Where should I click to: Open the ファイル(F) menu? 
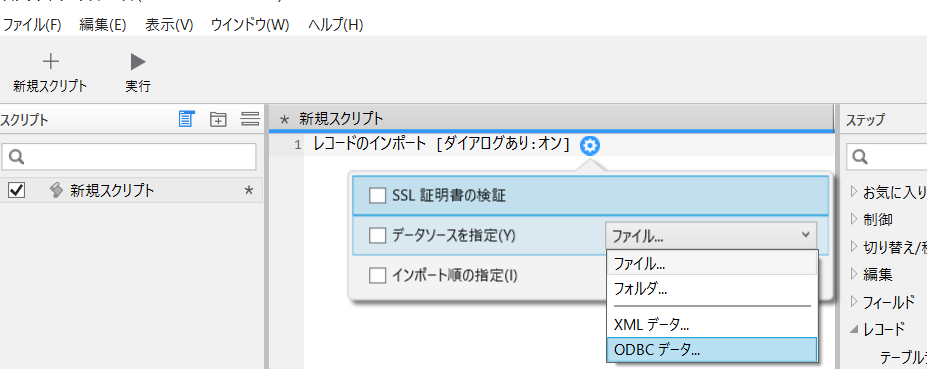(33, 25)
